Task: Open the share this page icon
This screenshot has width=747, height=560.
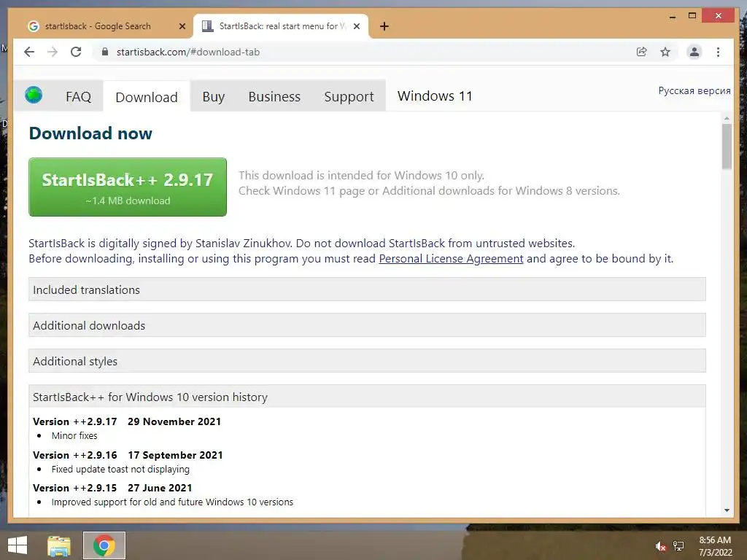Action: click(642, 52)
